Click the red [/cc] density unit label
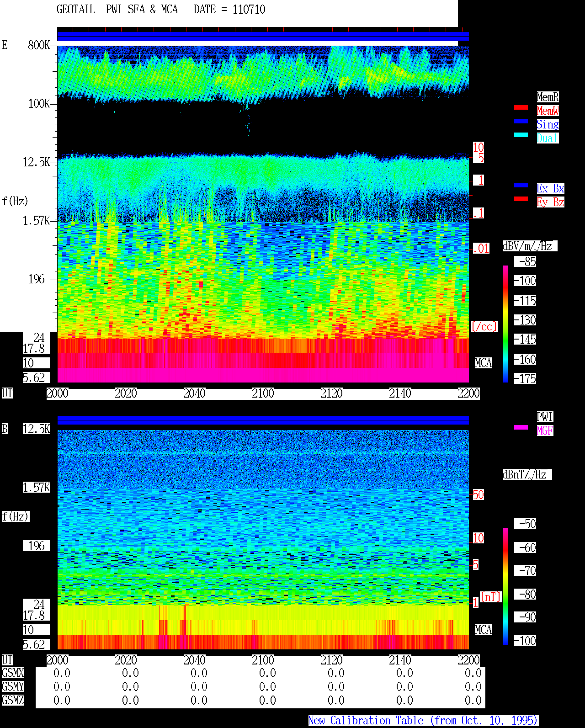585x728 pixels. (x=484, y=326)
